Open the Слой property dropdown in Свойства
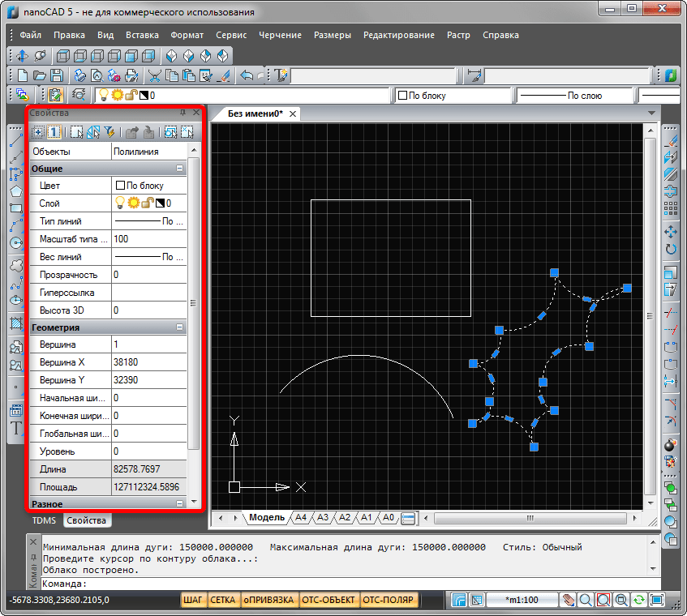The width and height of the screenshot is (687, 616). pos(149,203)
